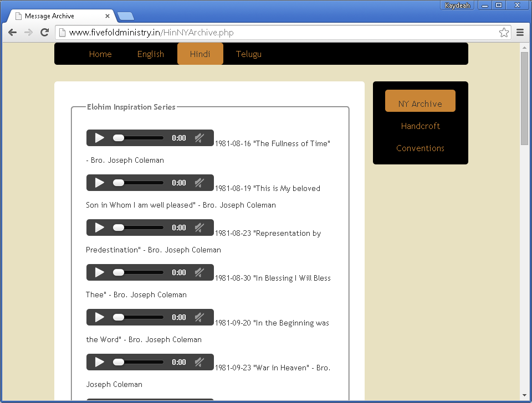Click the scrollbar down arrow

525,395
